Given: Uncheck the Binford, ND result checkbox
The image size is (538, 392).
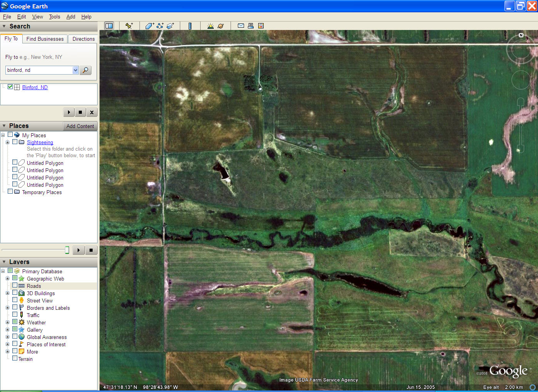Looking at the screenshot, I should 10,87.
